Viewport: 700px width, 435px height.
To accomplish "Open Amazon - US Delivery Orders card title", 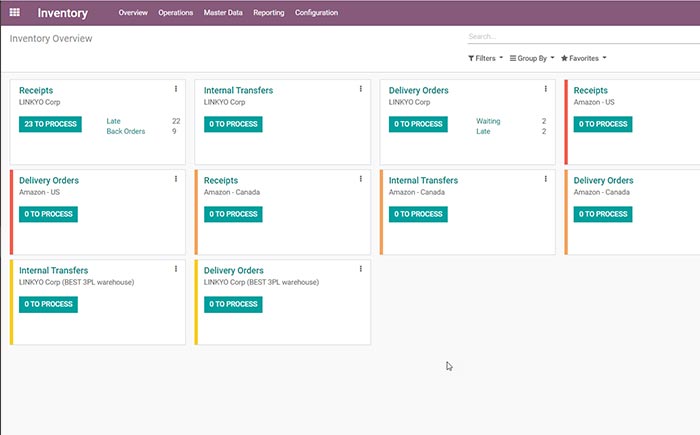I will [49, 180].
